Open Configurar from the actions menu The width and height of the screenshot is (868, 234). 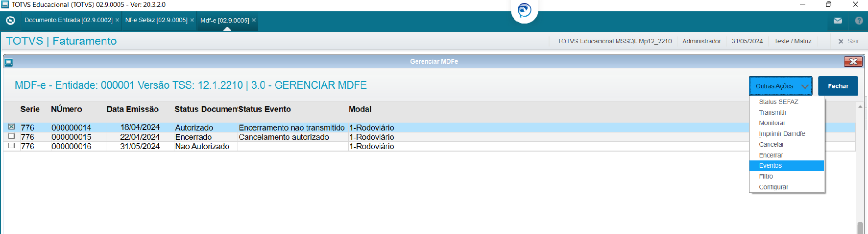coord(787,187)
